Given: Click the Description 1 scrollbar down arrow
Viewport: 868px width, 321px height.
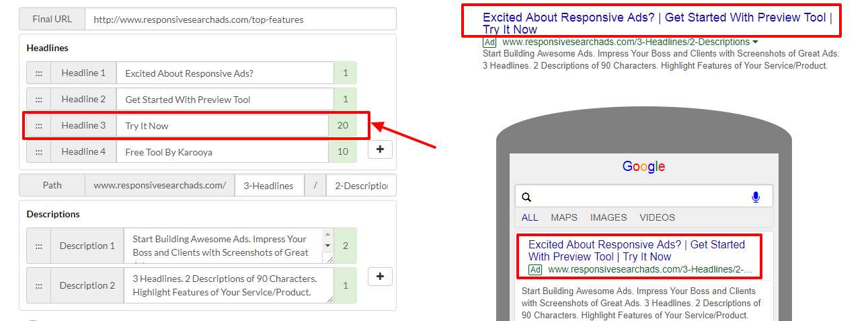Looking at the screenshot, I should (x=328, y=246).
